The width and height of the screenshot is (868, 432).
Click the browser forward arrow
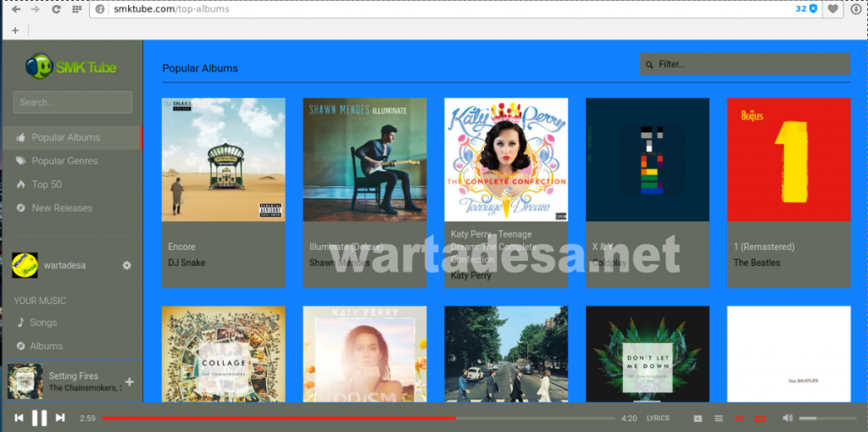[x=36, y=9]
